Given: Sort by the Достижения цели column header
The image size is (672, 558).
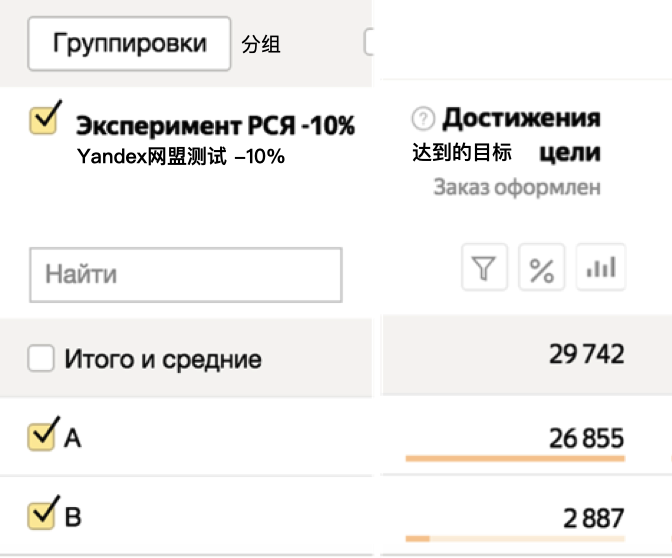Looking at the screenshot, I should pyautogui.click(x=521, y=119).
